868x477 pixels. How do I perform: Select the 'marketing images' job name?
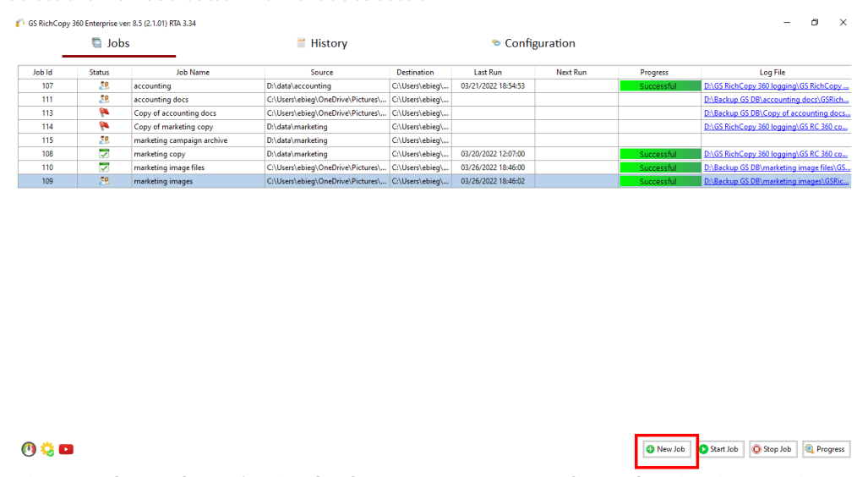(x=163, y=181)
